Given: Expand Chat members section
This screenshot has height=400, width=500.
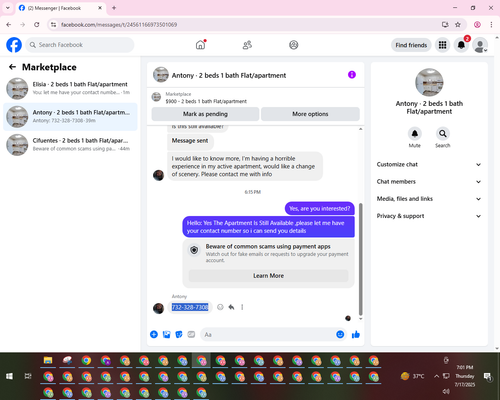Looking at the screenshot, I should [429, 182].
